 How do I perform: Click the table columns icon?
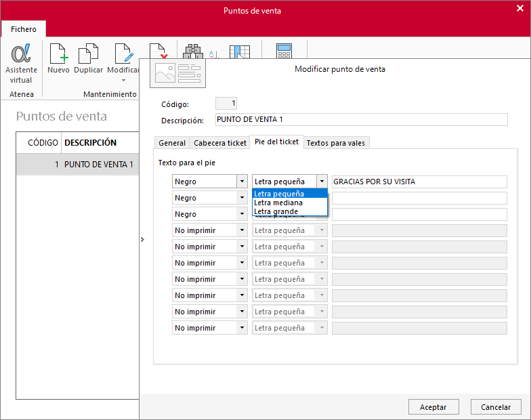[x=240, y=51]
